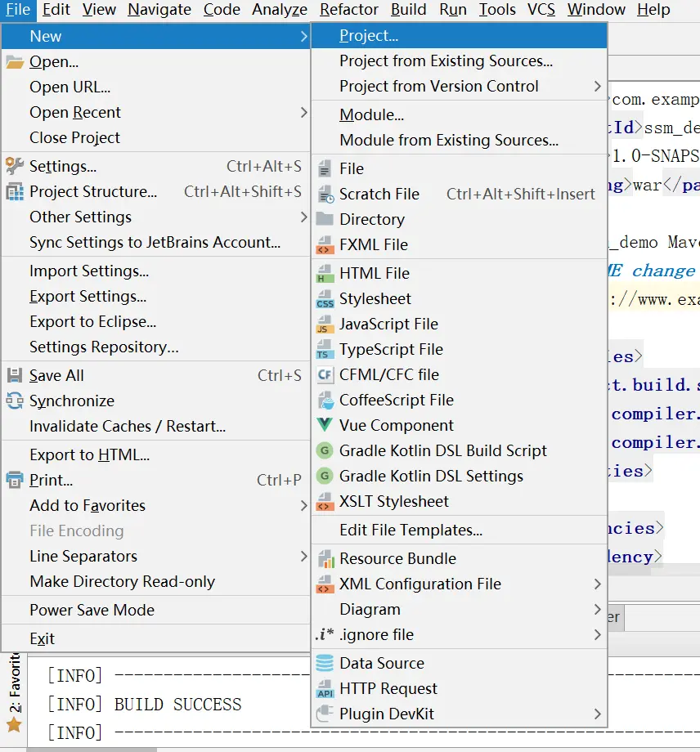Click the Settings wrench icon
700x752 pixels.
coord(15,166)
